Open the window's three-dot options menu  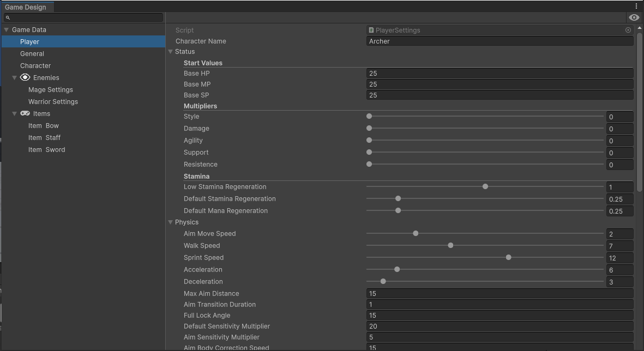pyautogui.click(x=636, y=7)
